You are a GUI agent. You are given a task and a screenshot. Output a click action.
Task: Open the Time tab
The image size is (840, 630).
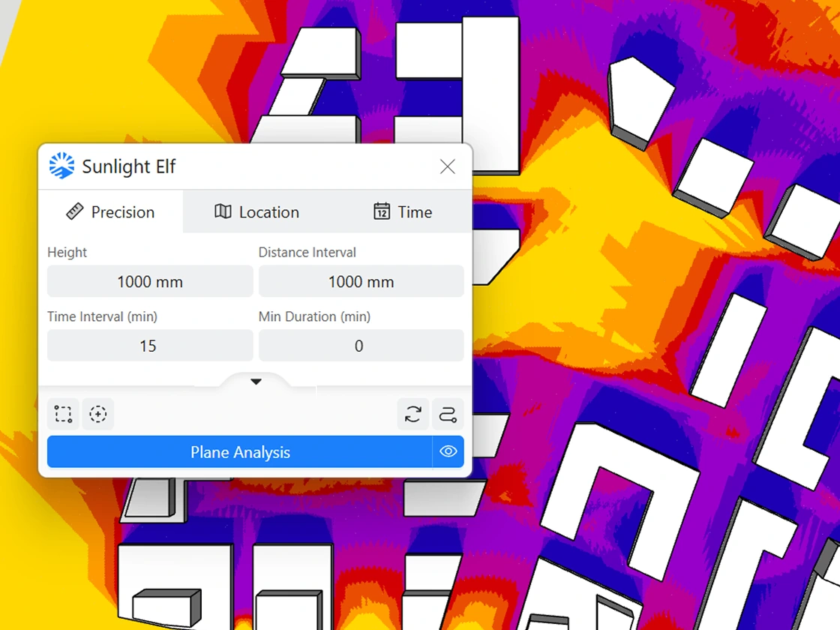click(403, 212)
